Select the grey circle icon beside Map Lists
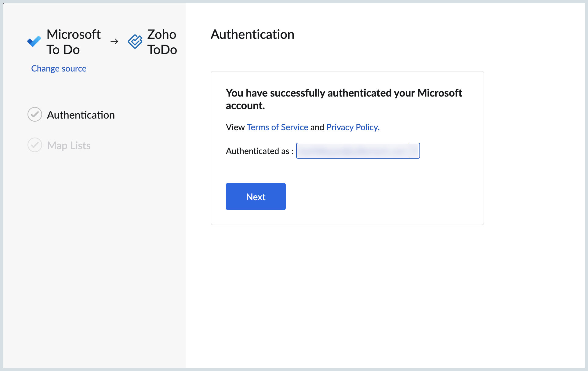 (x=35, y=145)
